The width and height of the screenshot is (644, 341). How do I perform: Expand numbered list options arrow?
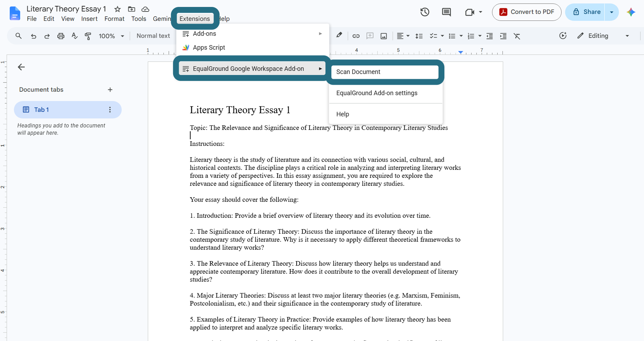coord(480,36)
